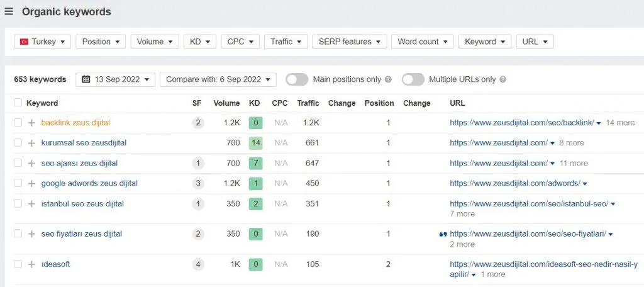644x287 pixels.
Task: Click KD value 1 badge in adwords row
Action: (x=255, y=183)
